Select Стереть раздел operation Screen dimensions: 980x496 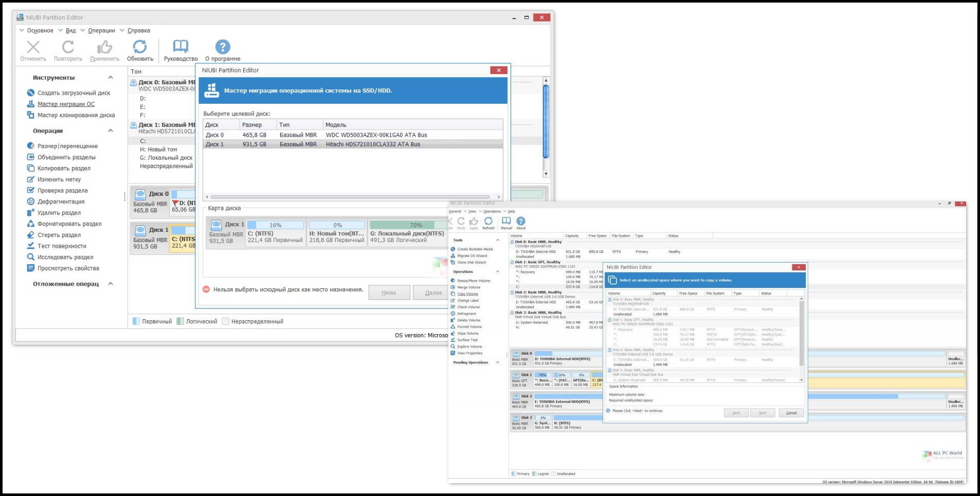pyautogui.click(x=59, y=235)
